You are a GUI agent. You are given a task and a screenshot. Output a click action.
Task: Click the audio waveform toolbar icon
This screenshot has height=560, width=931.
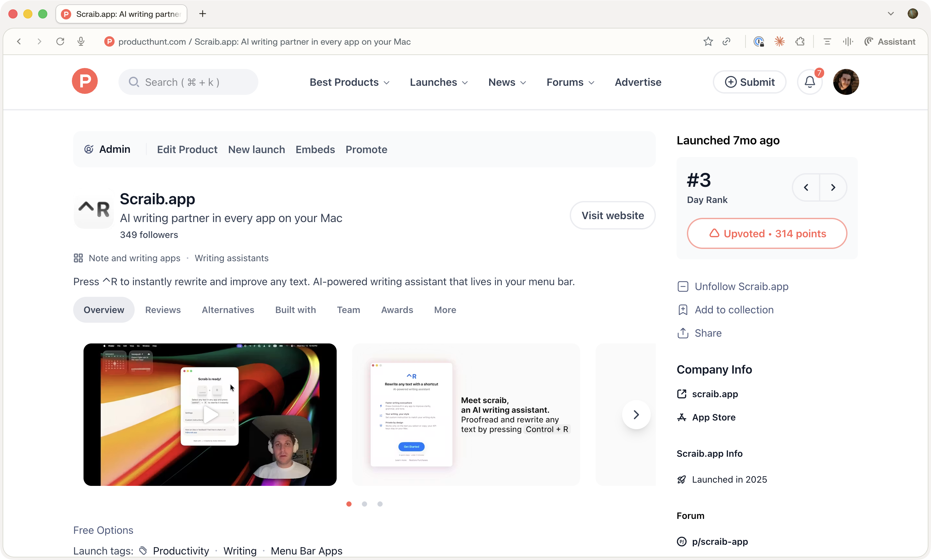coord(847,41)
